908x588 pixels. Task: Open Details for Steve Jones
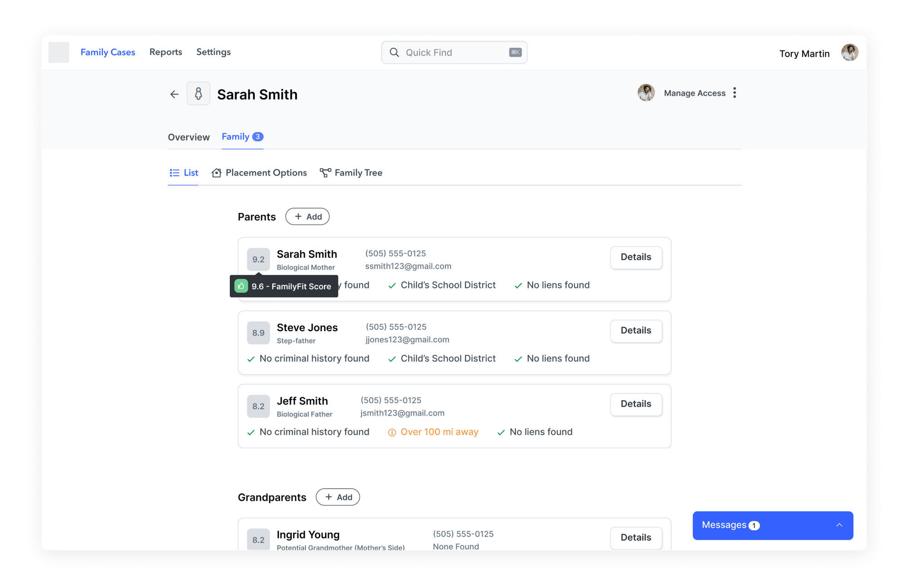pos(636,331)
